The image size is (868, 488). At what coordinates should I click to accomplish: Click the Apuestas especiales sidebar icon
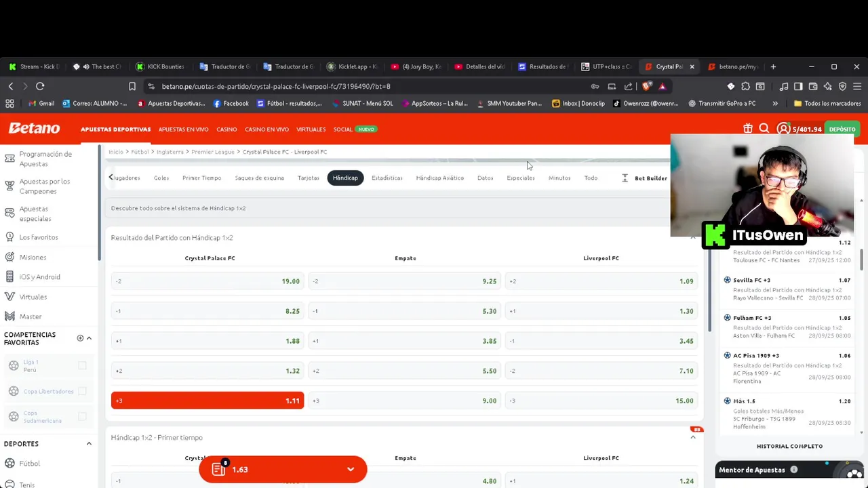pos(9,213)
